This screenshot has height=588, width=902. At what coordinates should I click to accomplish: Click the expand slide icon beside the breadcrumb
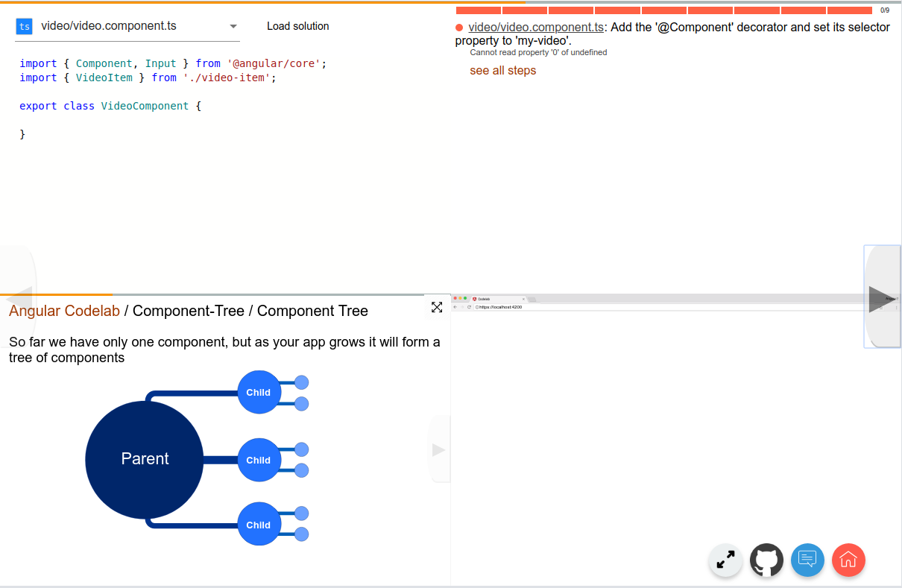pyautogui.click(x=437, y=307)
